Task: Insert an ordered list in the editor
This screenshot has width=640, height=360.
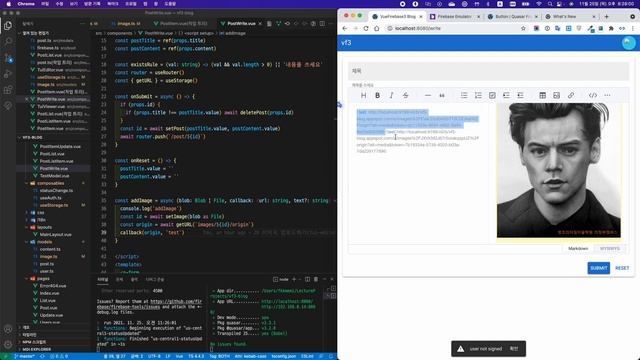Action: coord(478,95)
